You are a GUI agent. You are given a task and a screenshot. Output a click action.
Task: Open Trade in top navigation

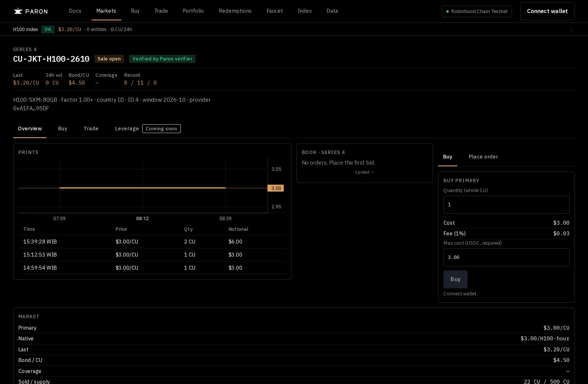click(161, 11)
